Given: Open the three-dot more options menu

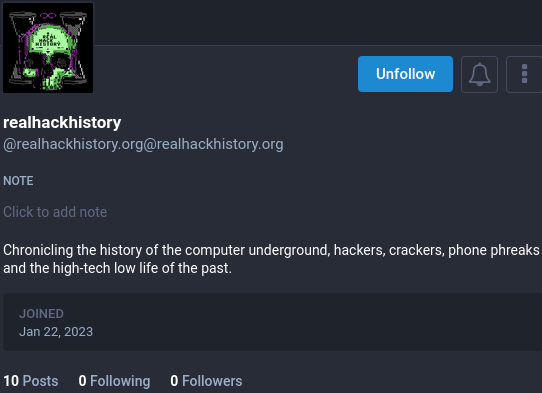Looking at the screenshot, I should tap(524, 74).
